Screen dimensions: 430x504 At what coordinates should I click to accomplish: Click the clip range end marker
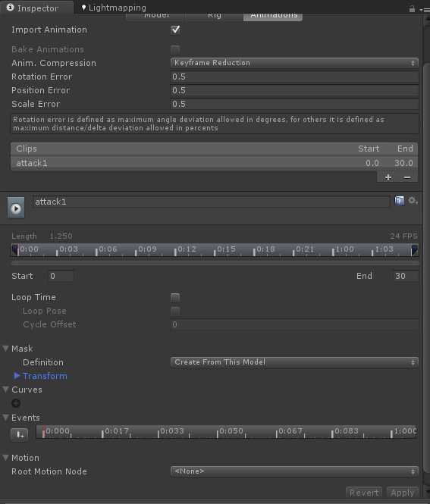pyautogui.click(x=415, y=250)
